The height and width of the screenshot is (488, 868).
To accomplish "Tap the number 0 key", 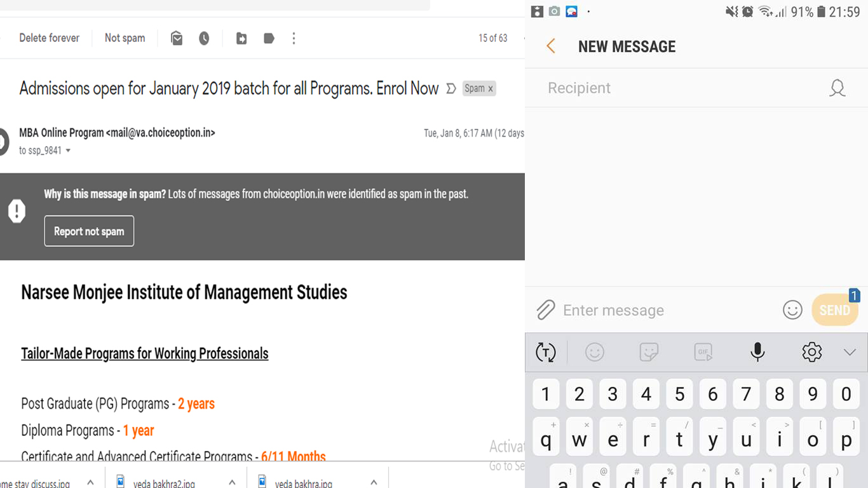I will pos(846,394).
